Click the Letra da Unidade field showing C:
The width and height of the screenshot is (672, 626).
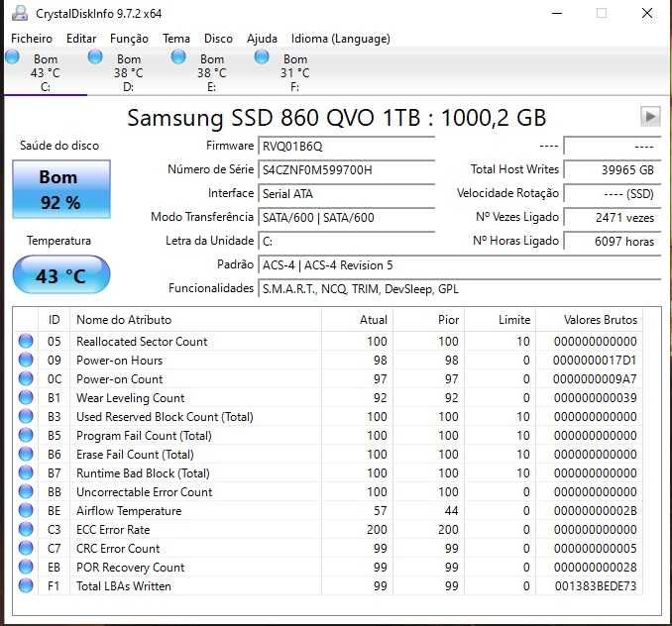347,242
